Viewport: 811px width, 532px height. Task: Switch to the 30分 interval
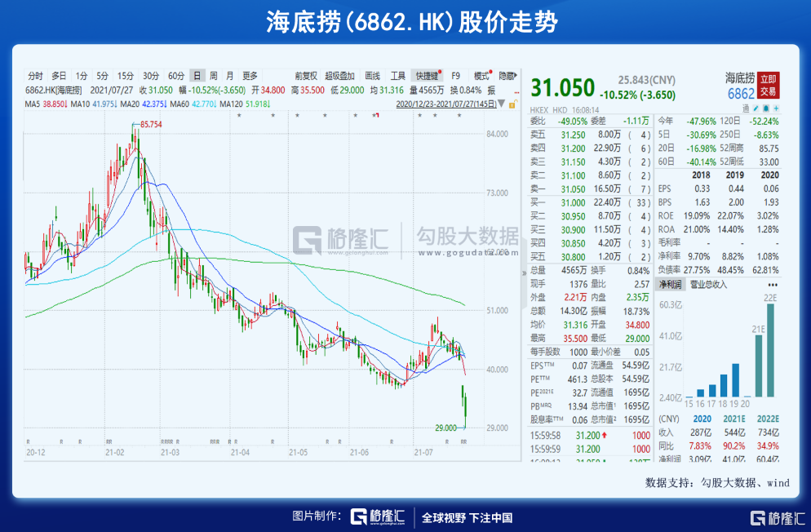coord(150,76)
